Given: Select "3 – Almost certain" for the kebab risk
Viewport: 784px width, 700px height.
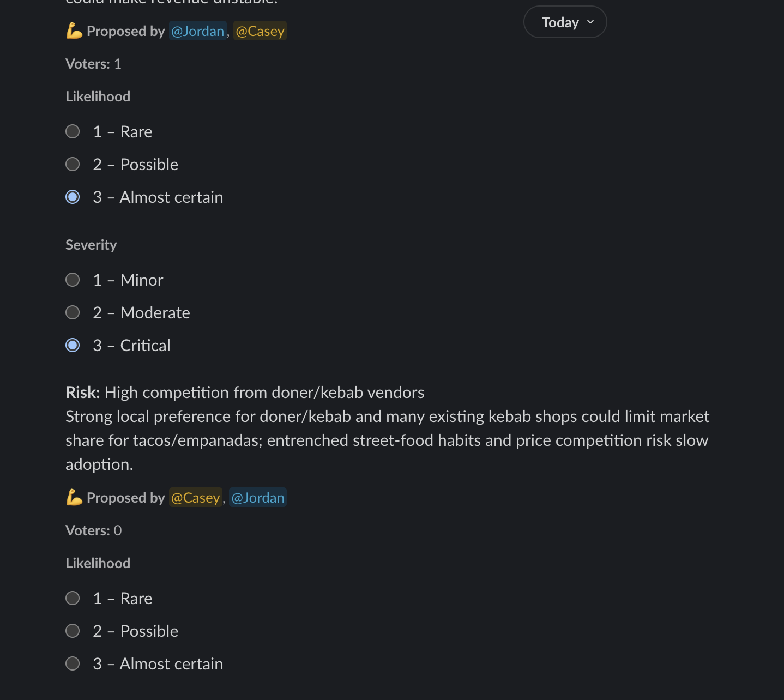Looking at the screenshot, I should [x=73, y=663].
